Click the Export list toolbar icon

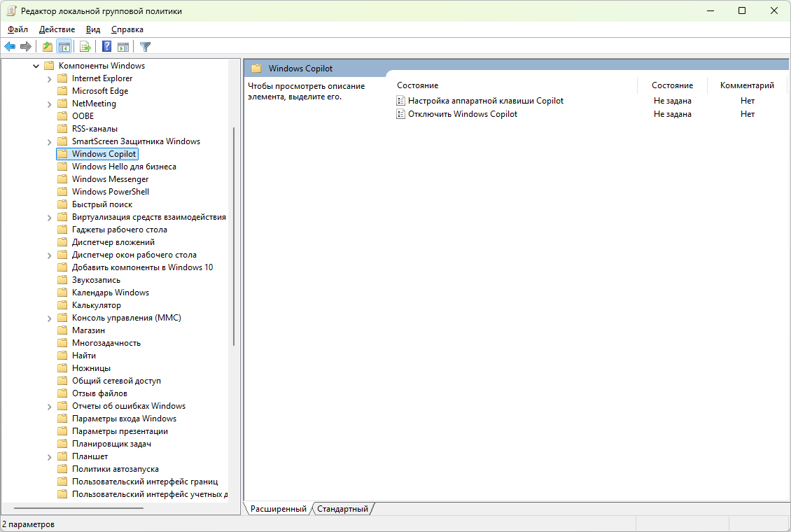pos(85,47)
